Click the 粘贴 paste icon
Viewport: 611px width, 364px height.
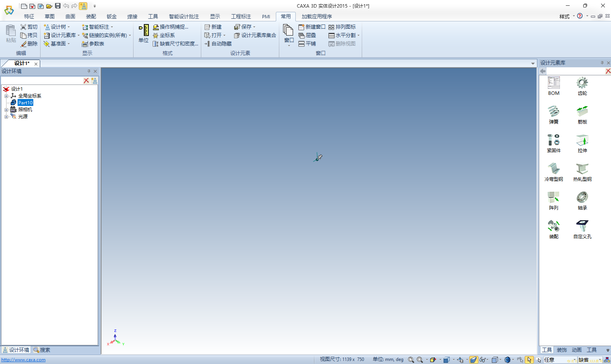[11, 33]
